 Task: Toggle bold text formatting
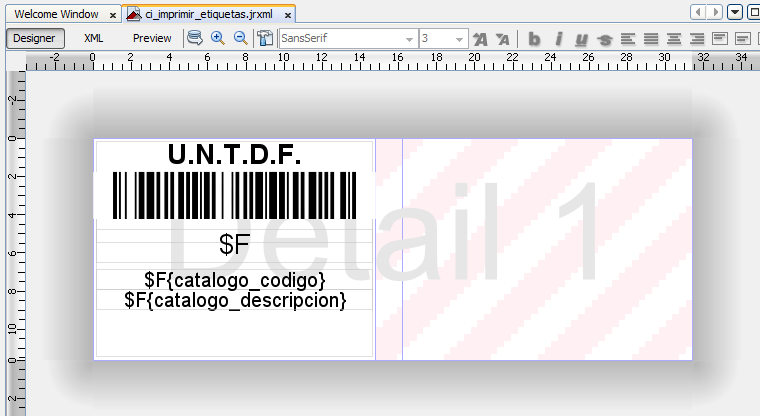click(534, 39)
